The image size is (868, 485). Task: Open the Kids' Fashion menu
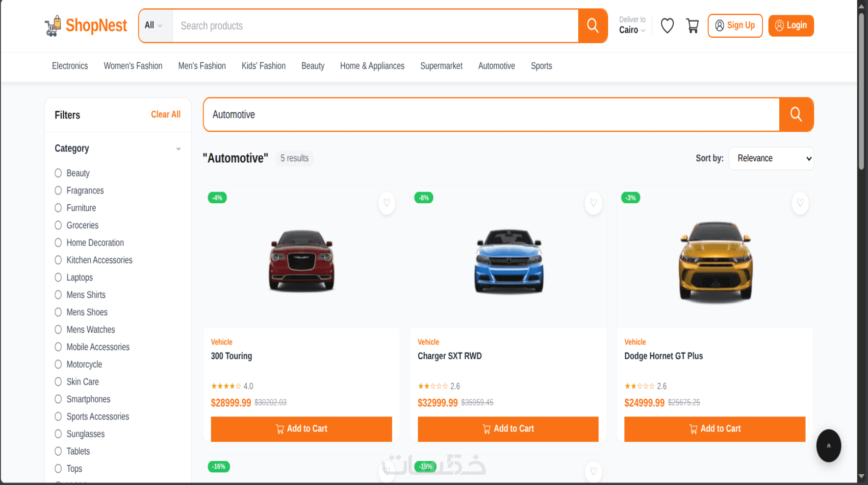[x=263, y=66]
